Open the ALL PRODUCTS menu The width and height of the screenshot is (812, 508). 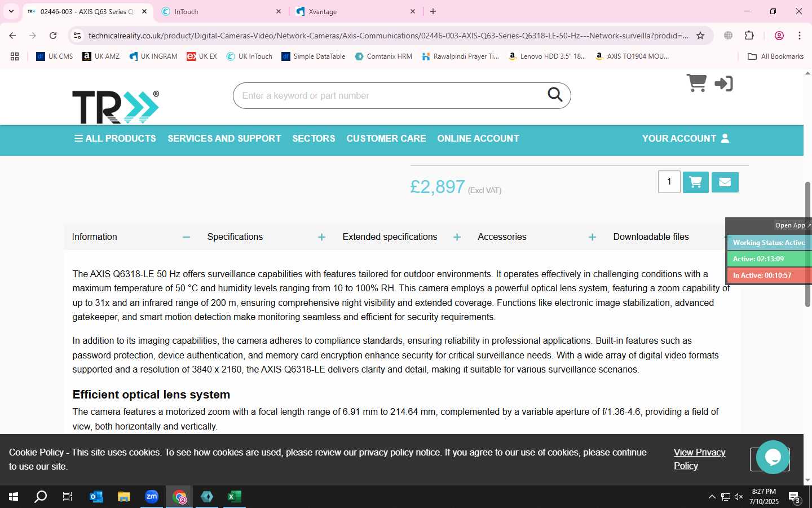pyautogui.click(x=115, y=138)
